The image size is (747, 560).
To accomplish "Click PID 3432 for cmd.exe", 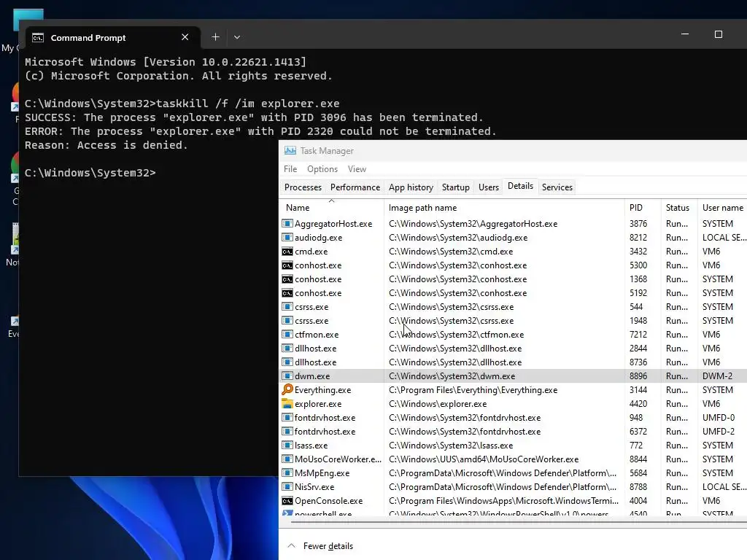I will pyautogui.click(x=638, y=252).
